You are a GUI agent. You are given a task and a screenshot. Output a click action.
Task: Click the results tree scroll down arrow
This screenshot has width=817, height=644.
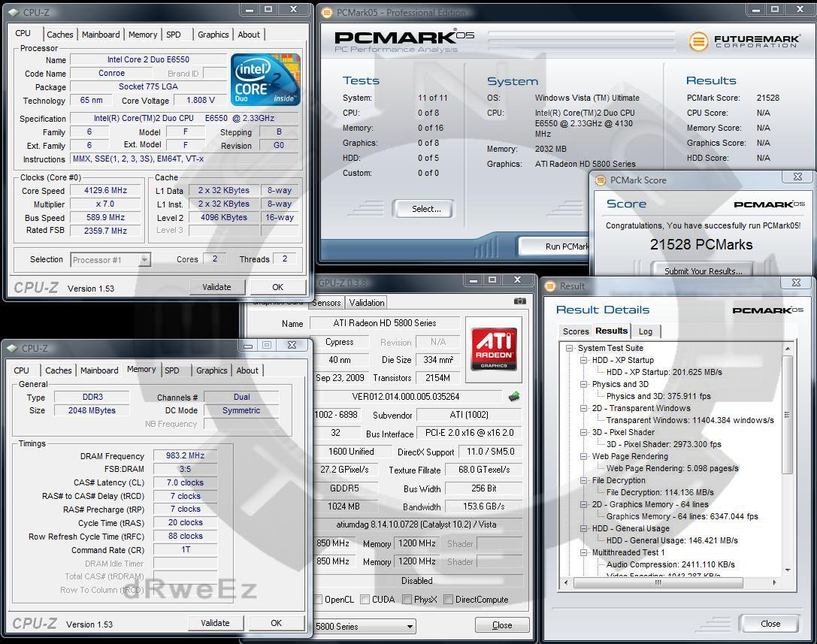click(x=787, y=570)
